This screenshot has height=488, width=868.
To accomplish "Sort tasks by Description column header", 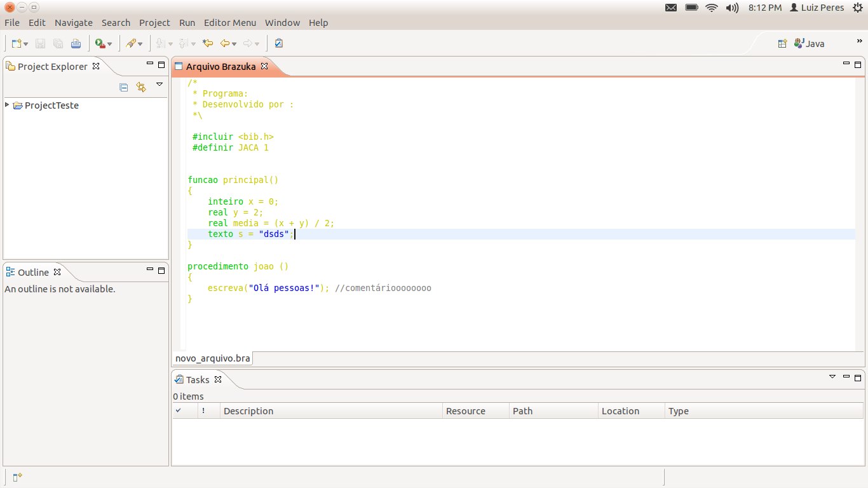I will [331, 410].
